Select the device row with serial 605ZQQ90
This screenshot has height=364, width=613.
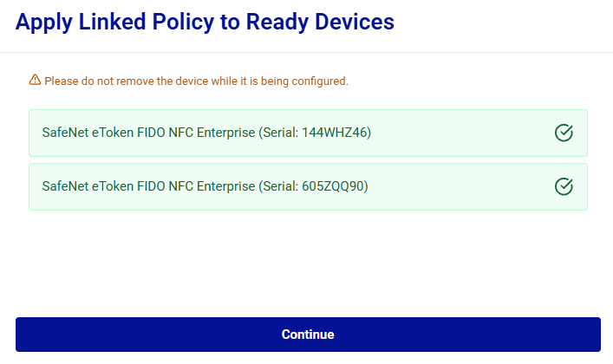(308, 186)
